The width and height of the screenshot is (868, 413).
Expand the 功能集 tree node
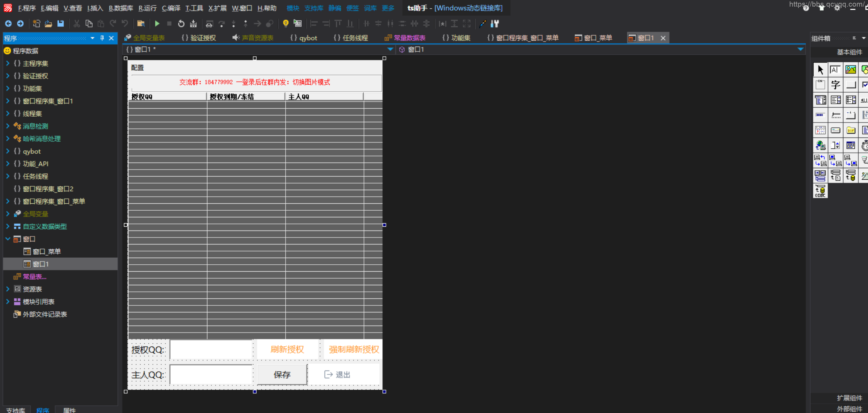(8, 88)
